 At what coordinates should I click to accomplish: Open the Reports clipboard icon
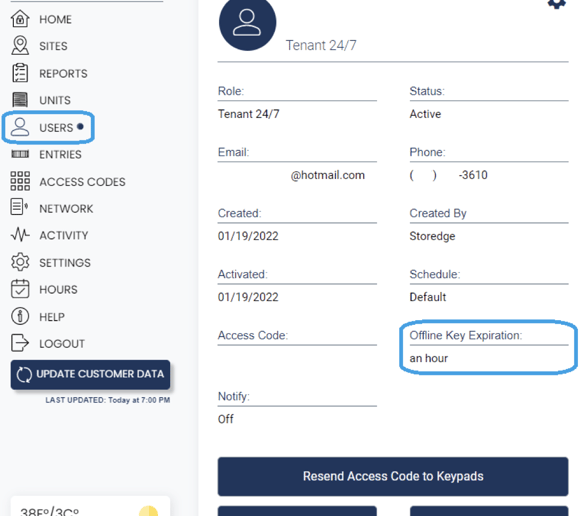20,73
